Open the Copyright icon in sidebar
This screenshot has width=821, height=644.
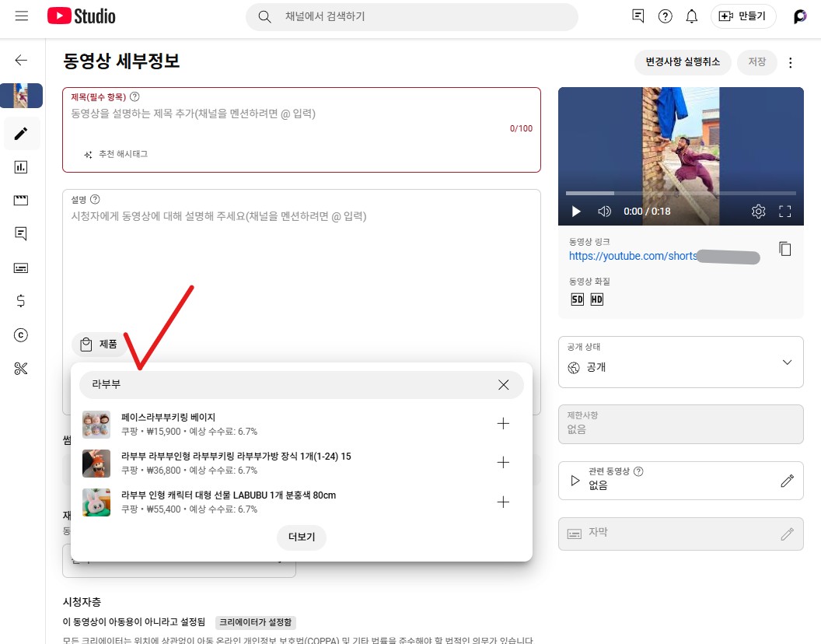pos(21,335)
